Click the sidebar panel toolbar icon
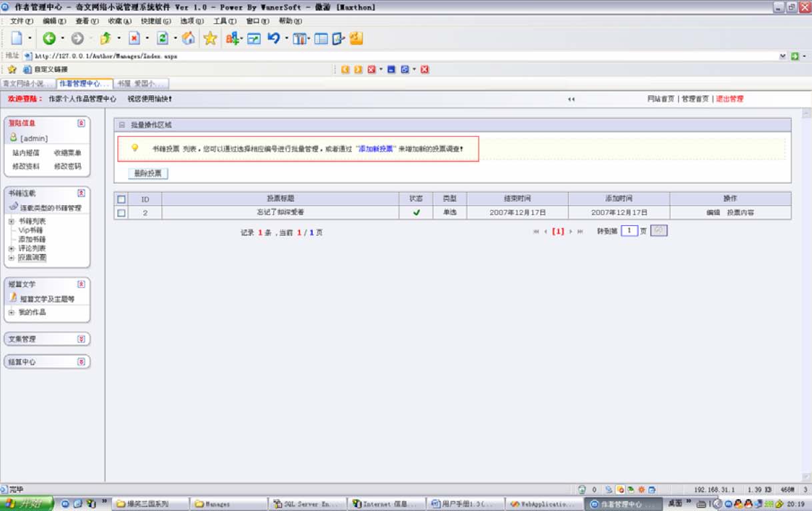This screenshot has height=511, width=812. [321, 39]
